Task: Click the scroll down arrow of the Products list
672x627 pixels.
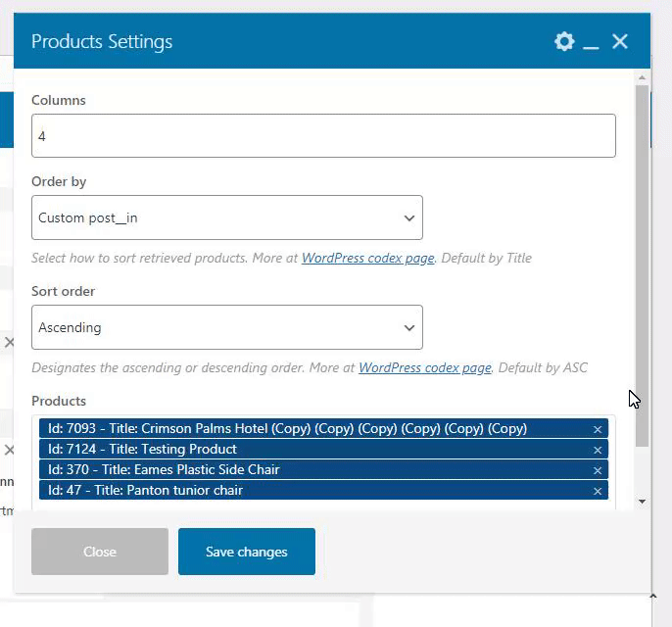Action: tap(642, 502)
